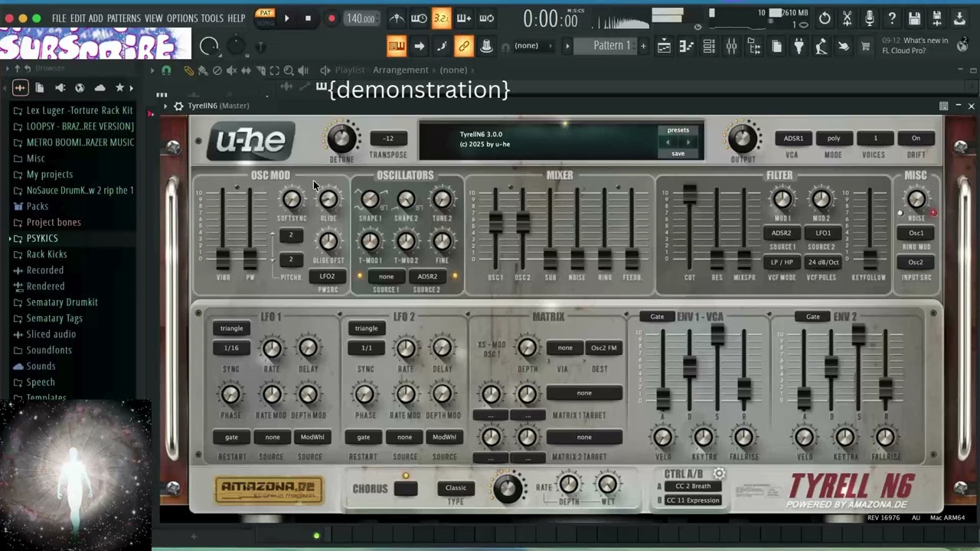The height and width of the screenshot is (551, 980).
Task: Open the plugin picker plug icon
Action: pyautogui.click(x=799, y=47)
